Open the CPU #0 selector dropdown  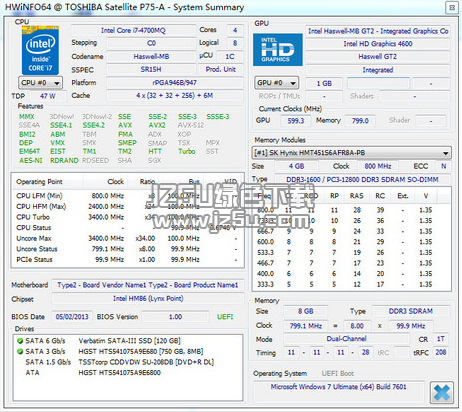[x=40, y=83]
